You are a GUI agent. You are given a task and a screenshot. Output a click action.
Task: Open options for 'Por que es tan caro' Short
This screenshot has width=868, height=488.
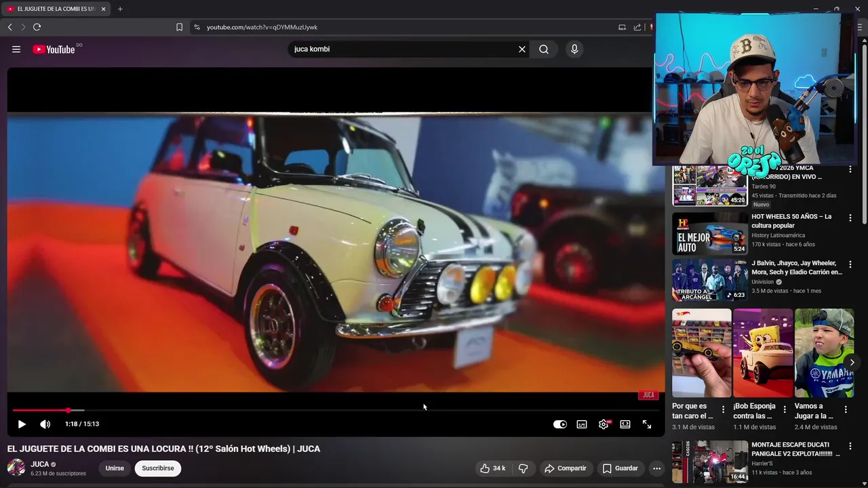(x=723, y=409)
